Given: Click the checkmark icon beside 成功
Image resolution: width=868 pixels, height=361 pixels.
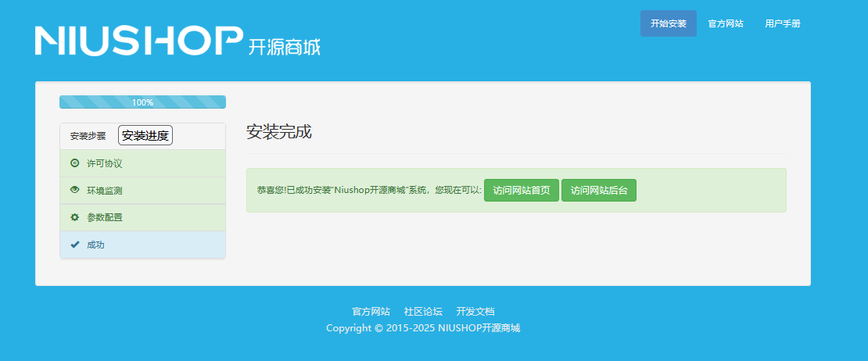Looking at the screenshot, I should coord(75,245).
